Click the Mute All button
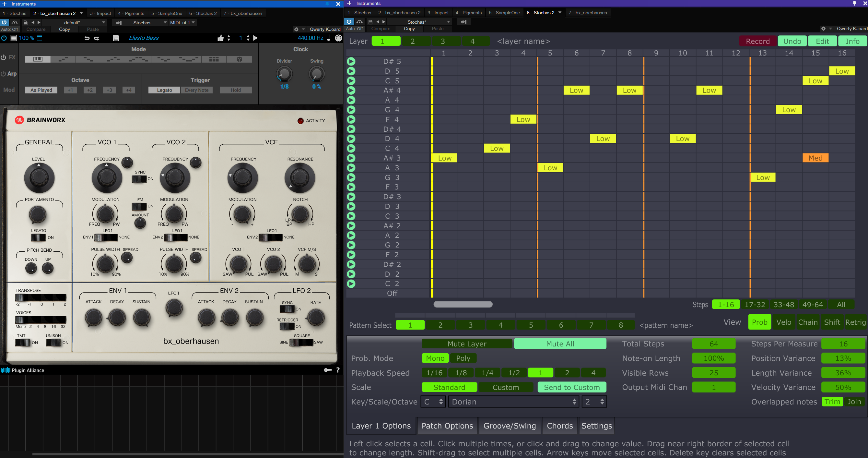Screen dimensions: 868x458 [560, 344]
